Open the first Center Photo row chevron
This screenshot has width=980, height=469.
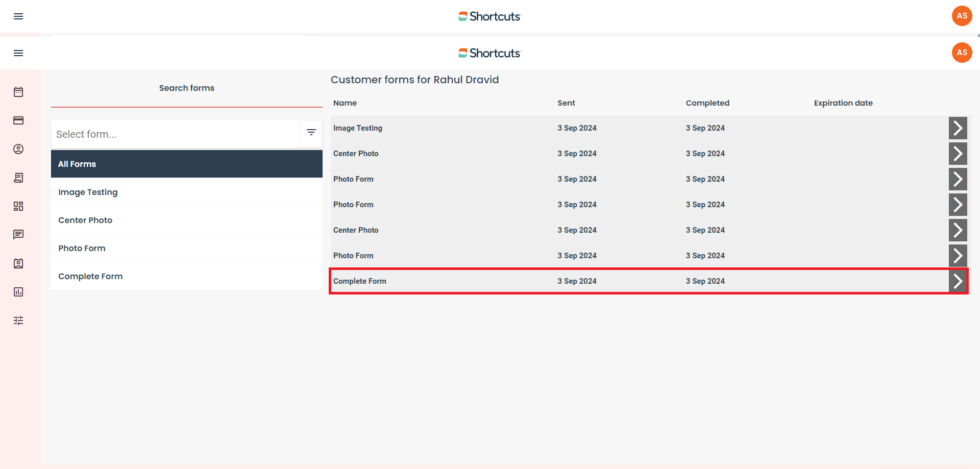[x=958, y=154]
